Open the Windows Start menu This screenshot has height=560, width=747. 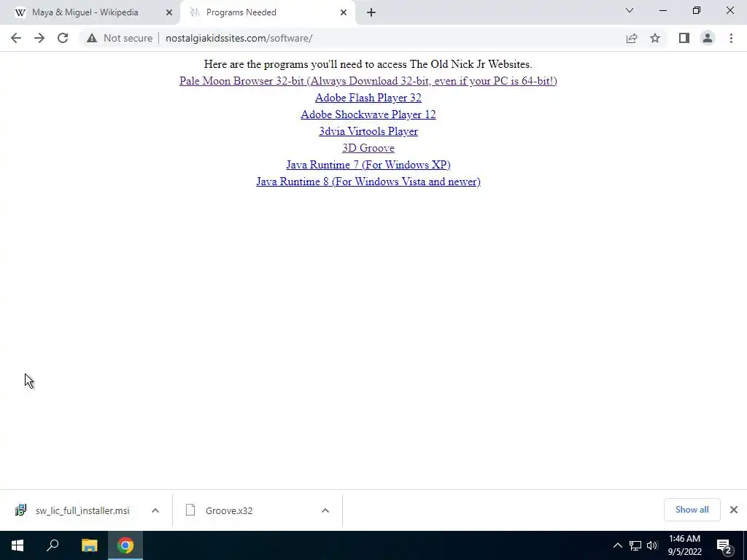click(18, 545)
